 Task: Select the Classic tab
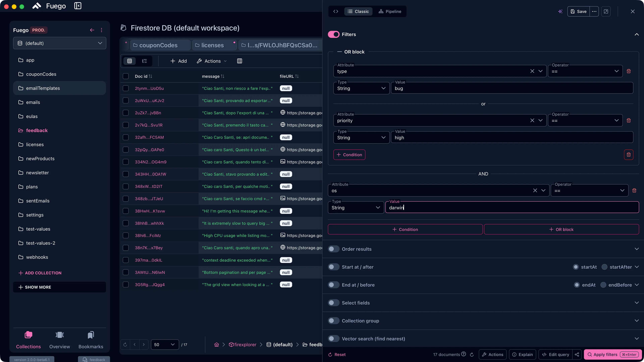[358, 12]
